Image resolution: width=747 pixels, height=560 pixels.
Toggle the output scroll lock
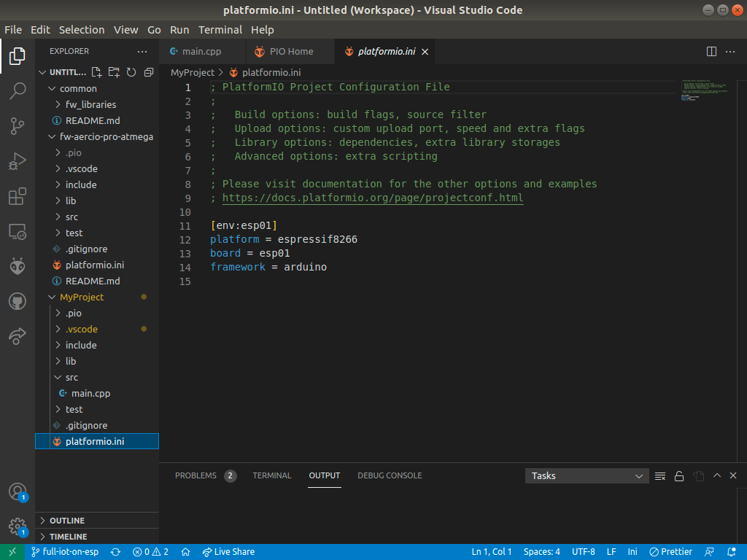pos(679,476)
